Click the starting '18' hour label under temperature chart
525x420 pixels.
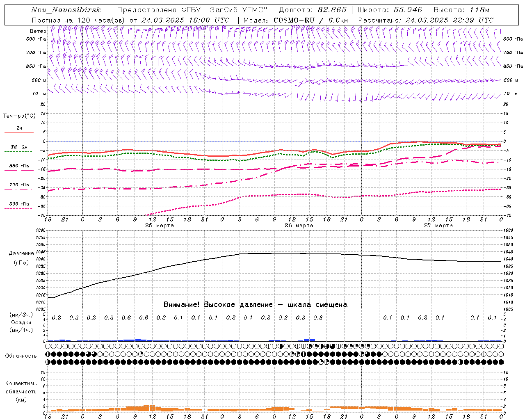(x=48, y=220)
